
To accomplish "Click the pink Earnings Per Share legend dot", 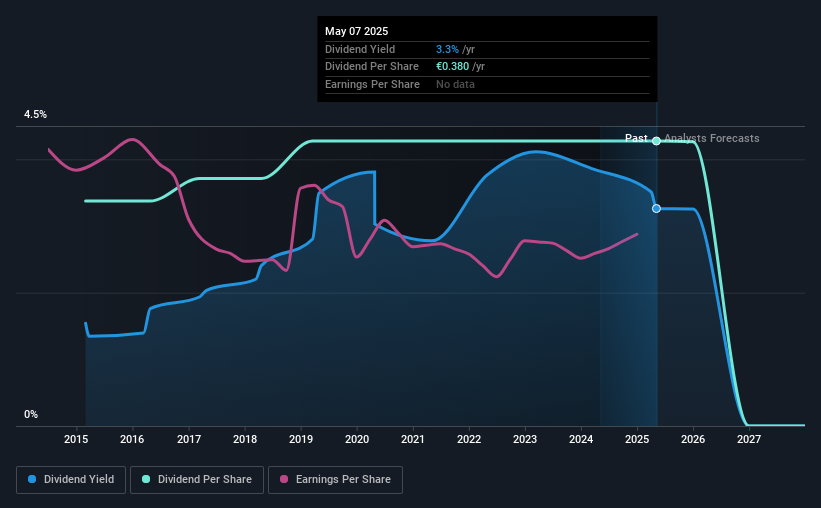I will [284, 479].
